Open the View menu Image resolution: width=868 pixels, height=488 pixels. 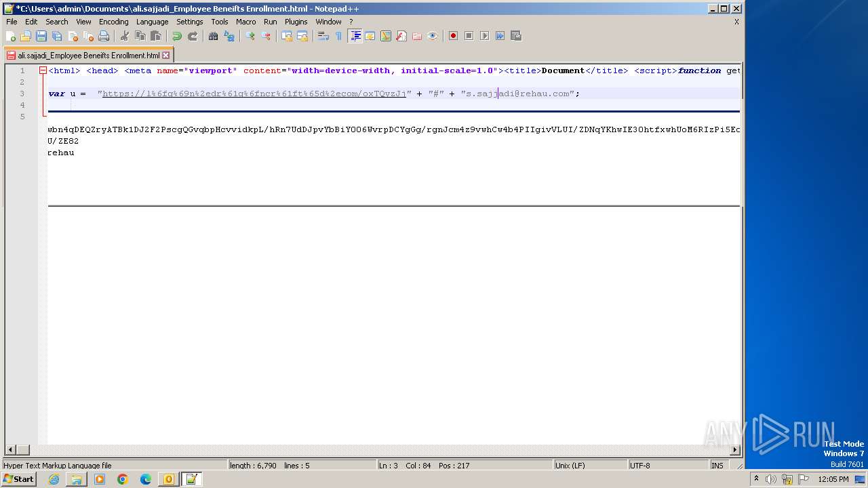pos(83,22)
